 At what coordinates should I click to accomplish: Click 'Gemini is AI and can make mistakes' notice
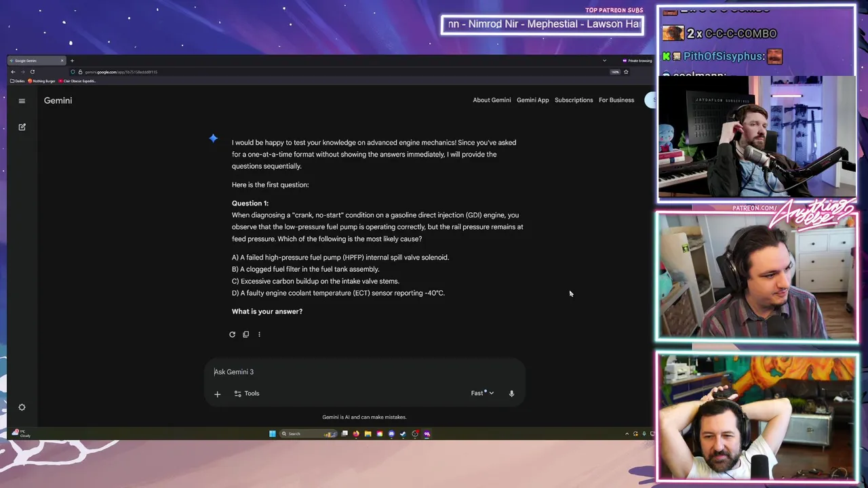364,418
